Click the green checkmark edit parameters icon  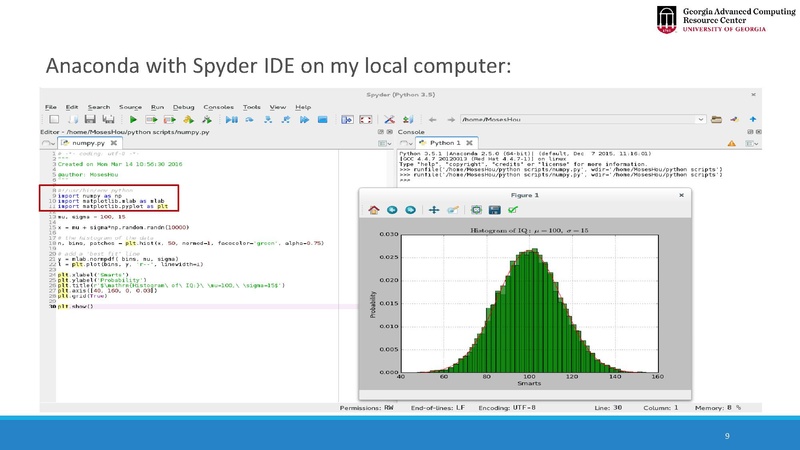[512, 210]
